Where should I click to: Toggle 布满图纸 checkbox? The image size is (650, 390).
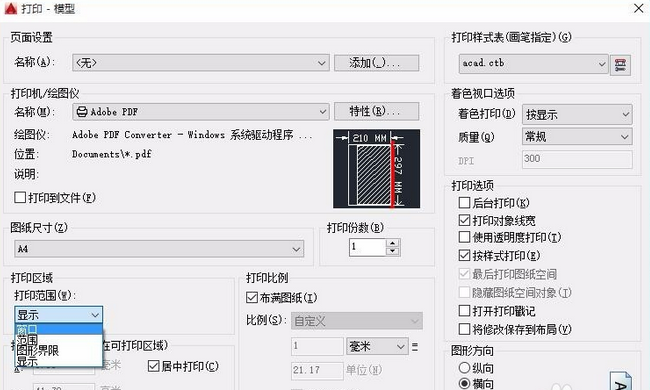coord(252,297)
